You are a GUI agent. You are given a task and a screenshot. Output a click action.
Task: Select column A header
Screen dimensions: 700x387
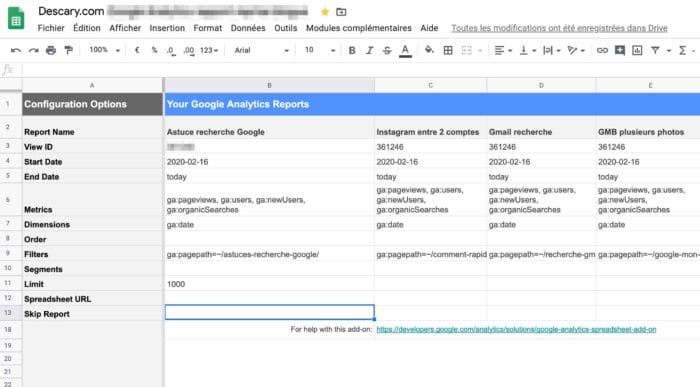[x=92, y=85]
